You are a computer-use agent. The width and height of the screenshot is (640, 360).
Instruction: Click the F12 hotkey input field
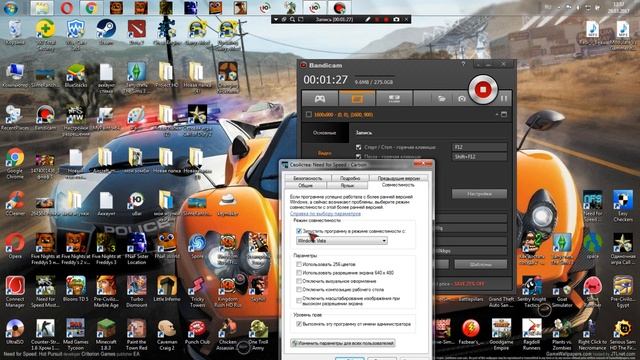[480, 147]
